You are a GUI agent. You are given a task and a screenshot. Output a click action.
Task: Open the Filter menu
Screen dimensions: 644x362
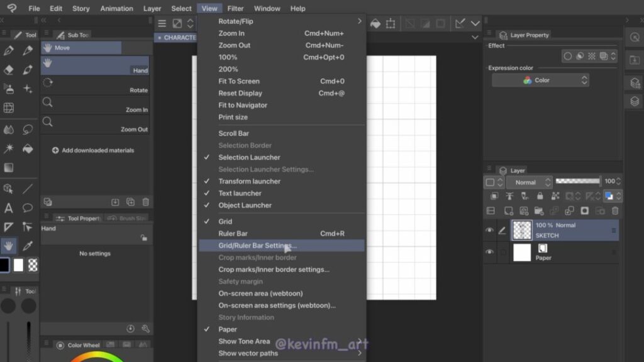click(235, 8)
